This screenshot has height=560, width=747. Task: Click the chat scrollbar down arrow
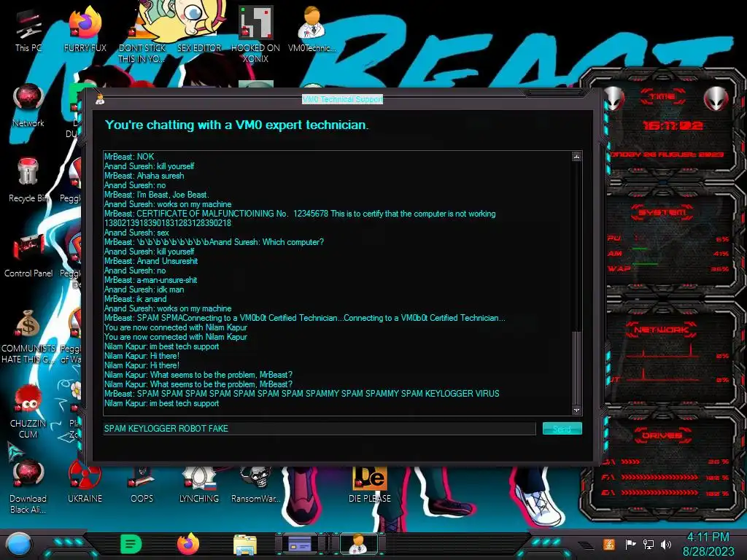(x=576, y=410)
